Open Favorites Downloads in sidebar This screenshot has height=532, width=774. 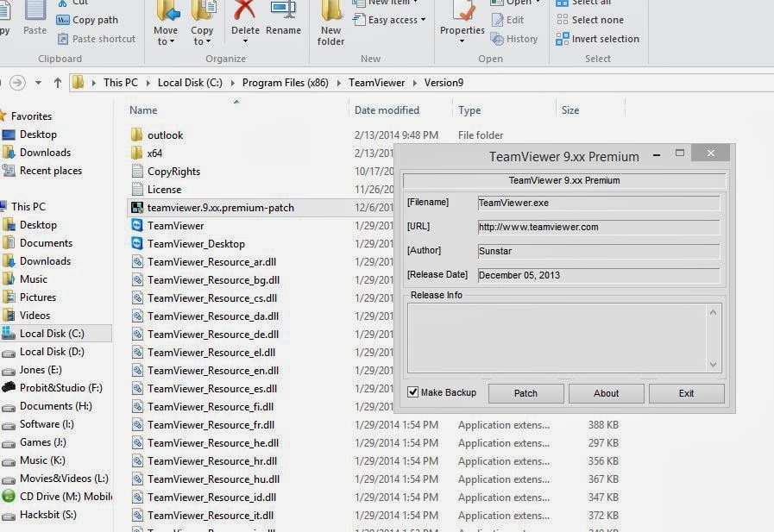(x=45, y=153)
